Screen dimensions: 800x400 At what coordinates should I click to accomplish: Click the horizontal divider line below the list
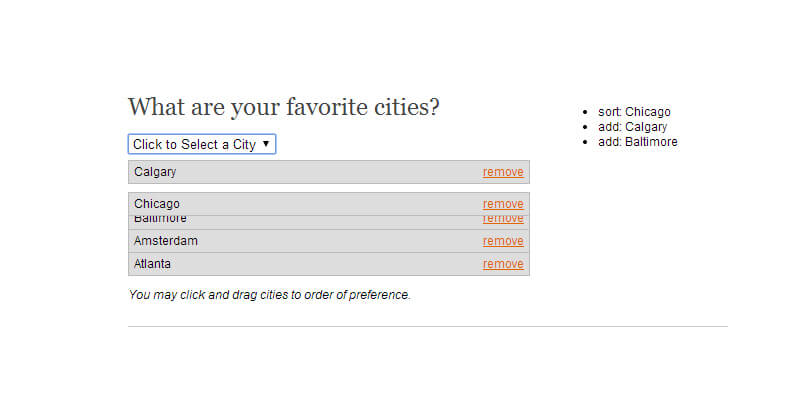[x=428, y=326]
